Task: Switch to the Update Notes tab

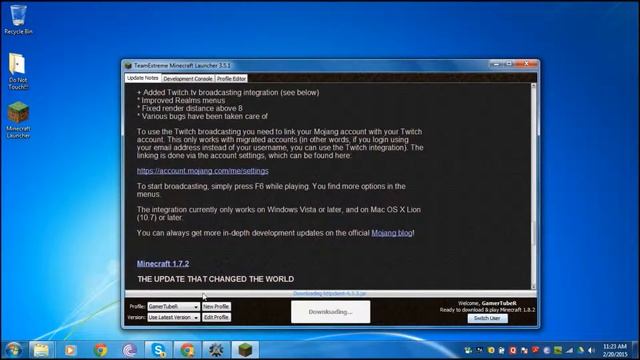Action: click(142, 78)
